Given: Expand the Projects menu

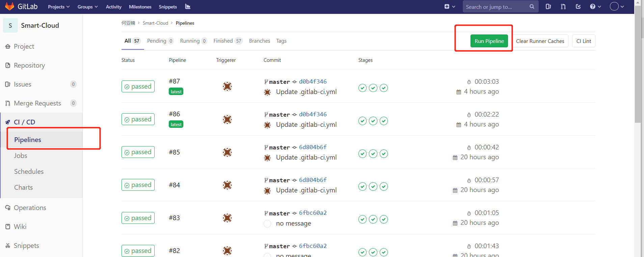Looking at the screenshot, I should coord(59,7).
